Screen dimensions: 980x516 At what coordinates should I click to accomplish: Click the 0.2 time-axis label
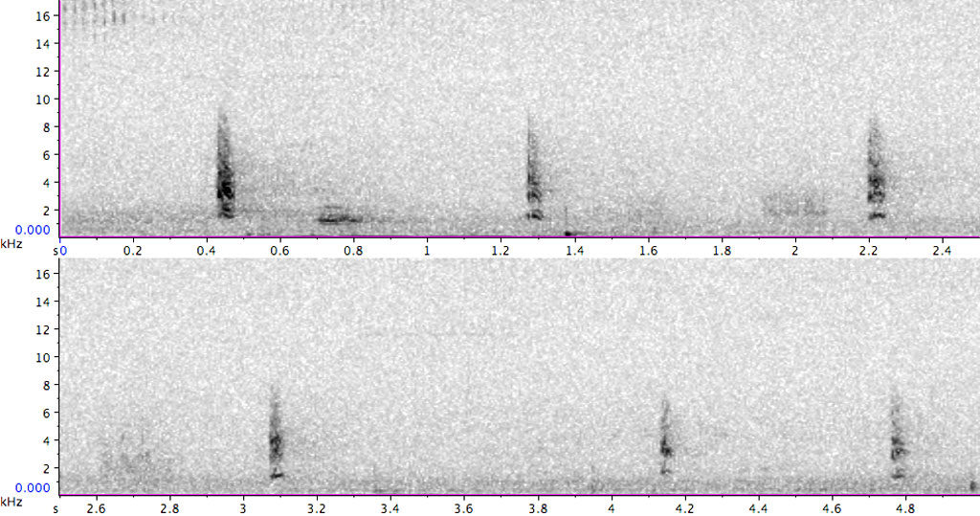(132, 251)
